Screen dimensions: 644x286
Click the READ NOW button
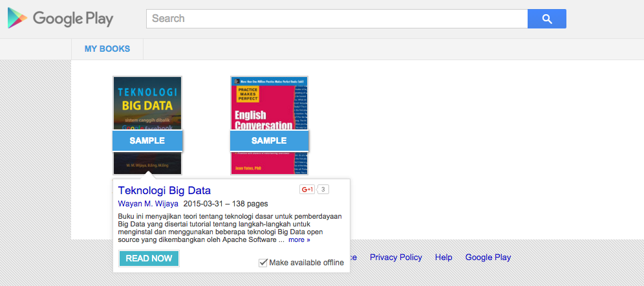(149, 258)
